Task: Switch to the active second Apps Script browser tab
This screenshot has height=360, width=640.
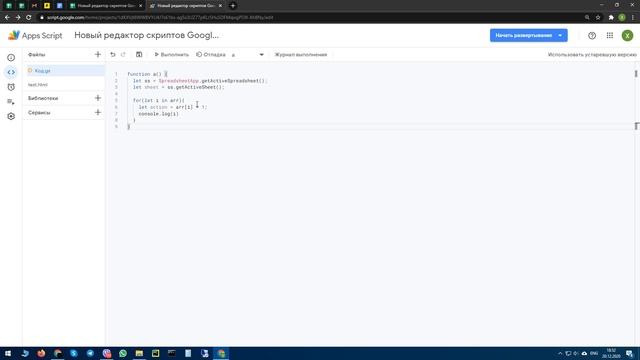Action: [x=186, y=6]
